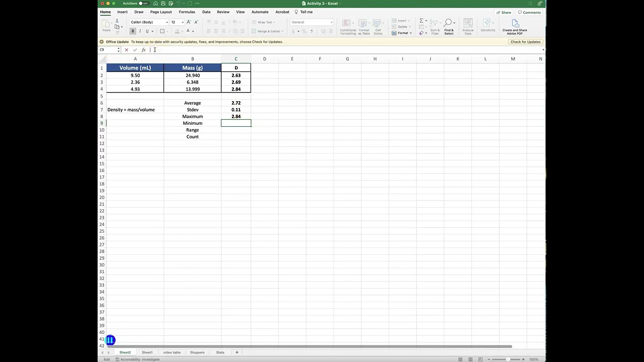Click the share-presence icon in the title bar
Screen dimensions: 644x362
click(x=540, y=4)
